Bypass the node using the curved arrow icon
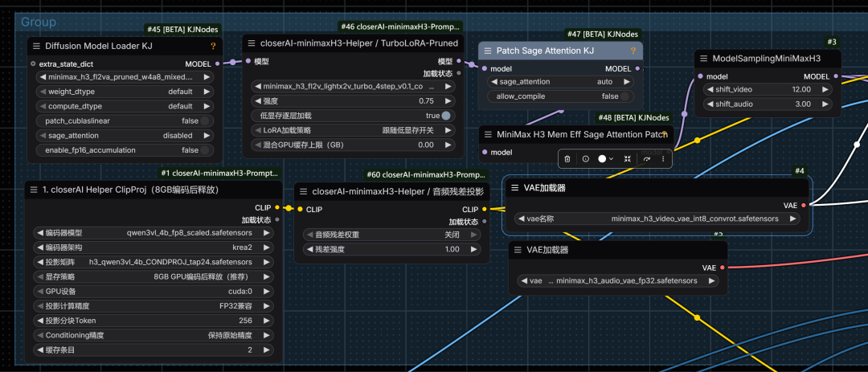868x372 pixels. click(x=646, y=159)
